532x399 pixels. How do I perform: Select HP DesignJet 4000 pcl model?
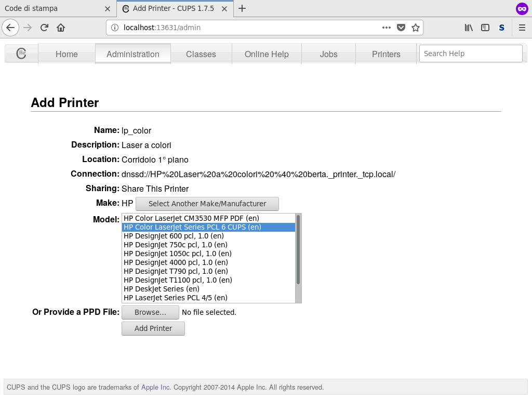(208, 262)
